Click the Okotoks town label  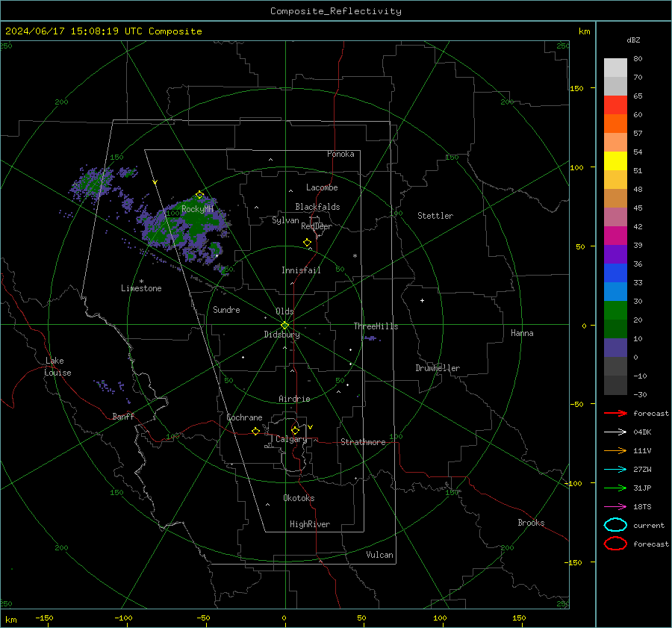click(299, 498)
